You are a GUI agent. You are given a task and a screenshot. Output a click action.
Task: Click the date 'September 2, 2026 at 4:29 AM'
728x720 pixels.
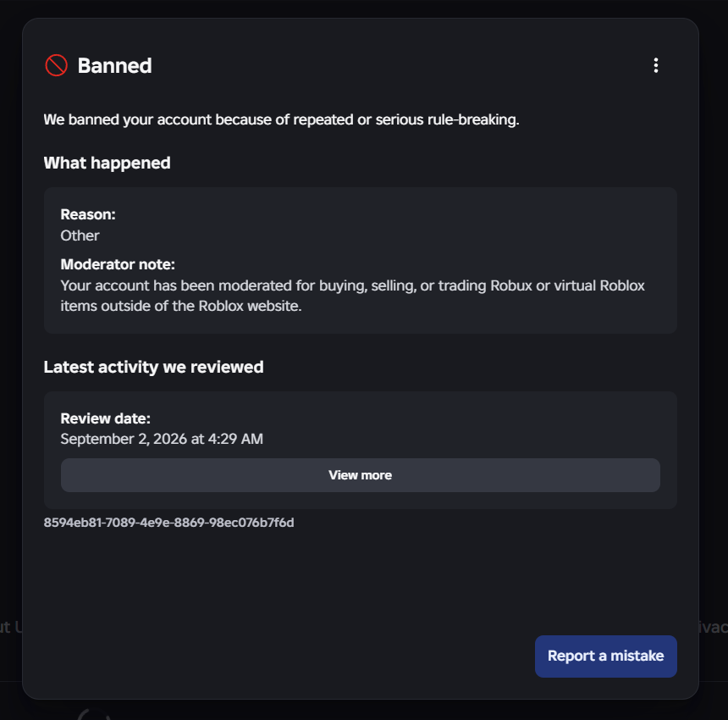(x=162, y=439)
